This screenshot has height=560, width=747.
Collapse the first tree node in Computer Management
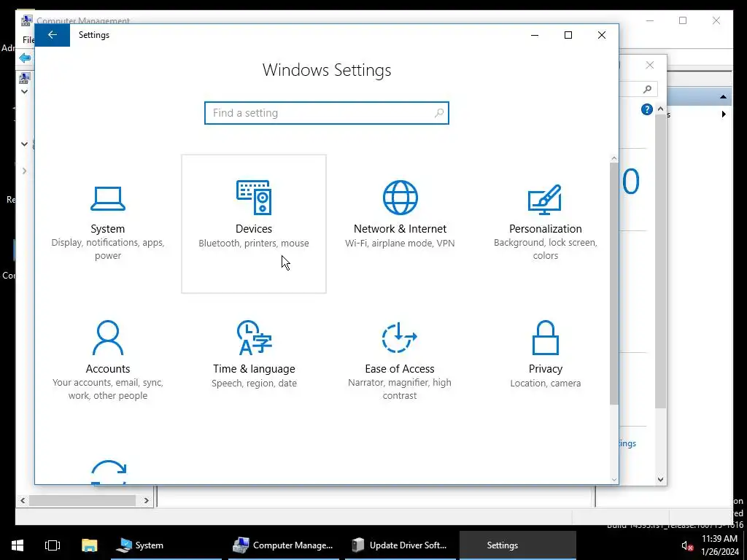pyautogui.click(x=24, y=91)
